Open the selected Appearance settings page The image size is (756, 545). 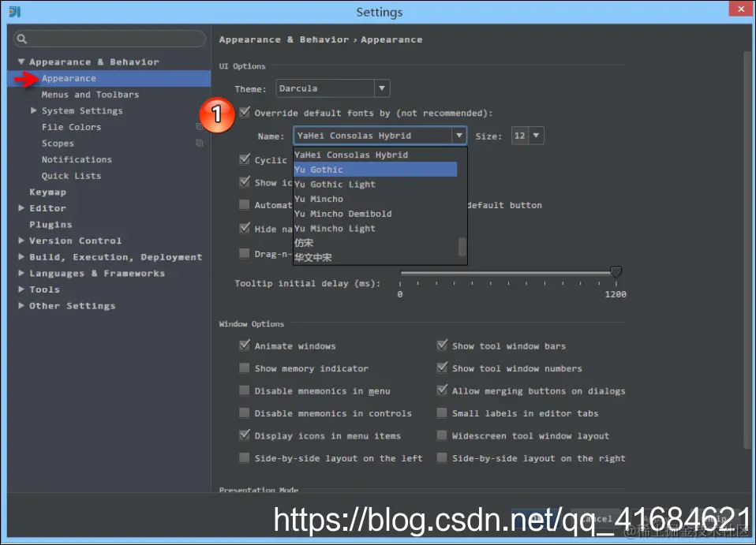pos(109,79)
